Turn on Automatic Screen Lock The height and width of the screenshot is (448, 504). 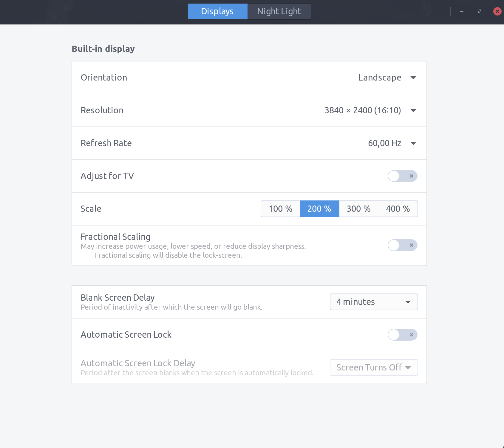(402, 335)
